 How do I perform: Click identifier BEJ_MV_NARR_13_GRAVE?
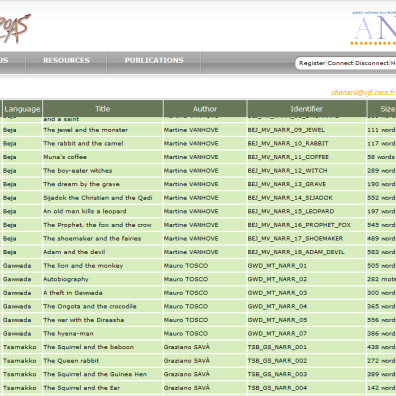pos(287,184)
